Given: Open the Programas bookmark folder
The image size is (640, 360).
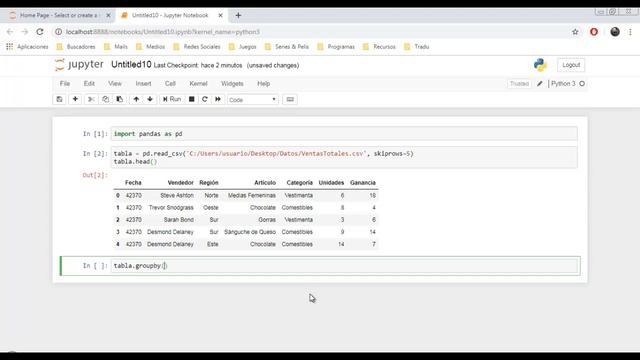Looking at the screenshot, I should click(x=336, y=47).
